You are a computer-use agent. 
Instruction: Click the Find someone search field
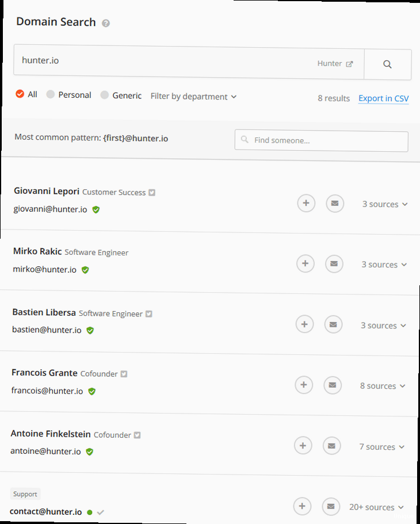(321, 140)
